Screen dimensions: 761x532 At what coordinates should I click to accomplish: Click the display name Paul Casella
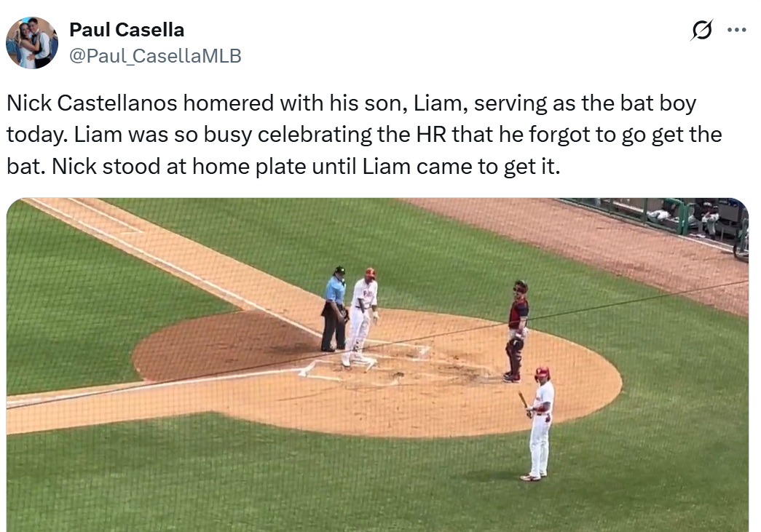tap(125, 30)
